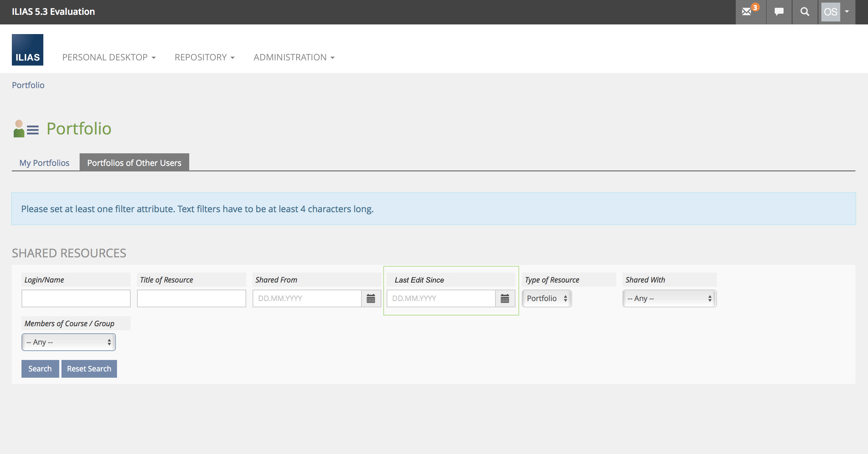Click the ILIAS logo
This screenshot has height=454, width=868.
[27, 50]
